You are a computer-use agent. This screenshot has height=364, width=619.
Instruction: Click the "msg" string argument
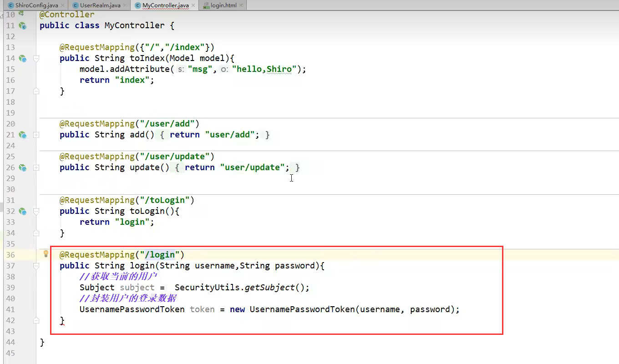pyautogui.click(x=200, y=69)
